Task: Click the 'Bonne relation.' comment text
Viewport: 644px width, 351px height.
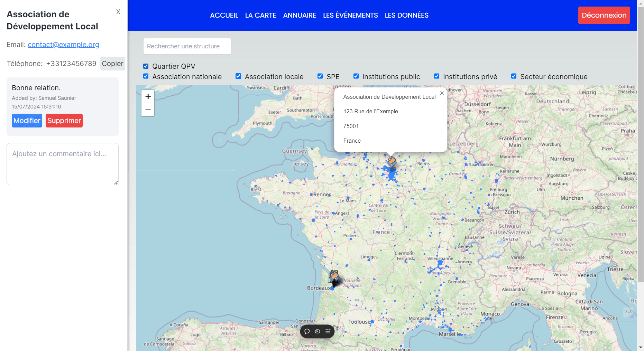Action: click(x=36, y=88)
